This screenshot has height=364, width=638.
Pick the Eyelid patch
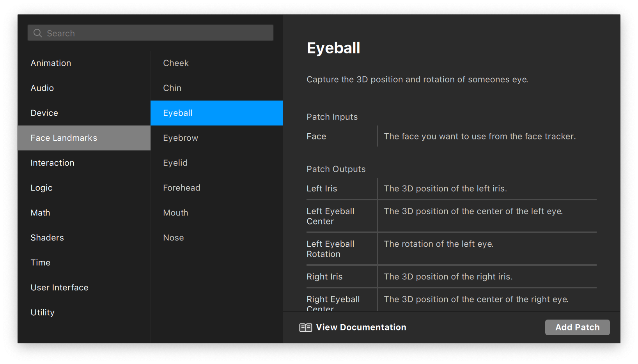pos(175,163)
